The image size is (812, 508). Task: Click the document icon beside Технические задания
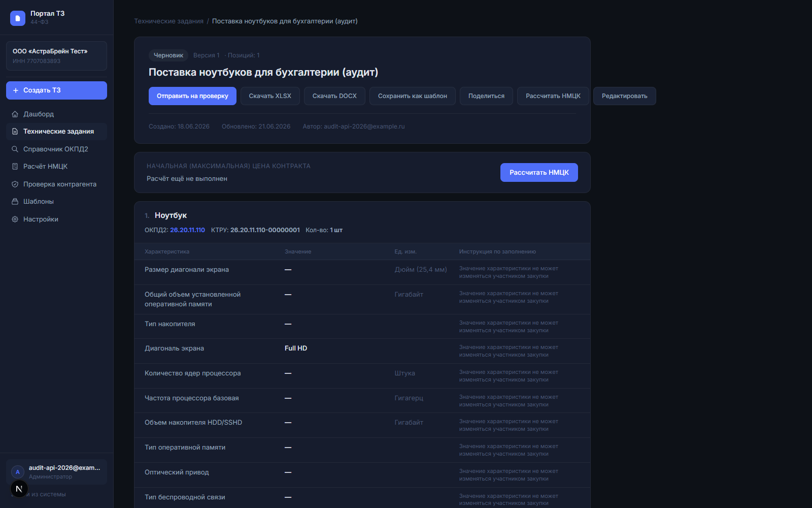tap(15, 132)
